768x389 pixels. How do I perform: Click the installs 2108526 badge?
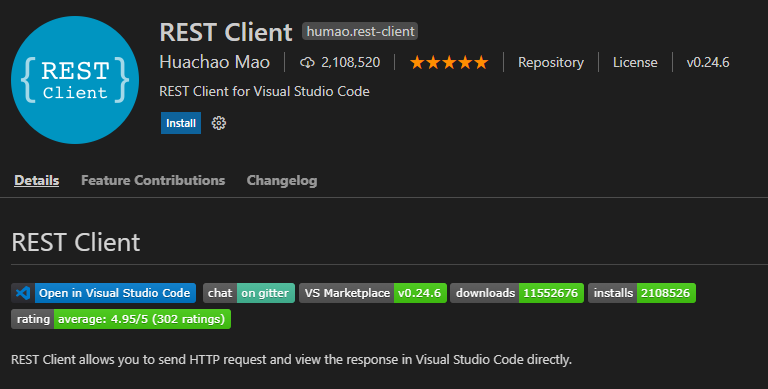(642, 293)
